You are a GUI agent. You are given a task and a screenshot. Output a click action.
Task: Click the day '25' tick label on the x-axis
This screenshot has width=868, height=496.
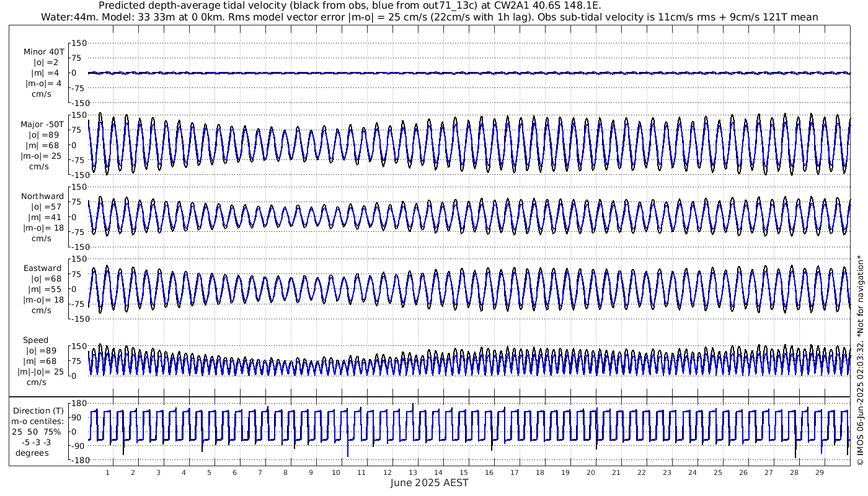tap(717, 472)
